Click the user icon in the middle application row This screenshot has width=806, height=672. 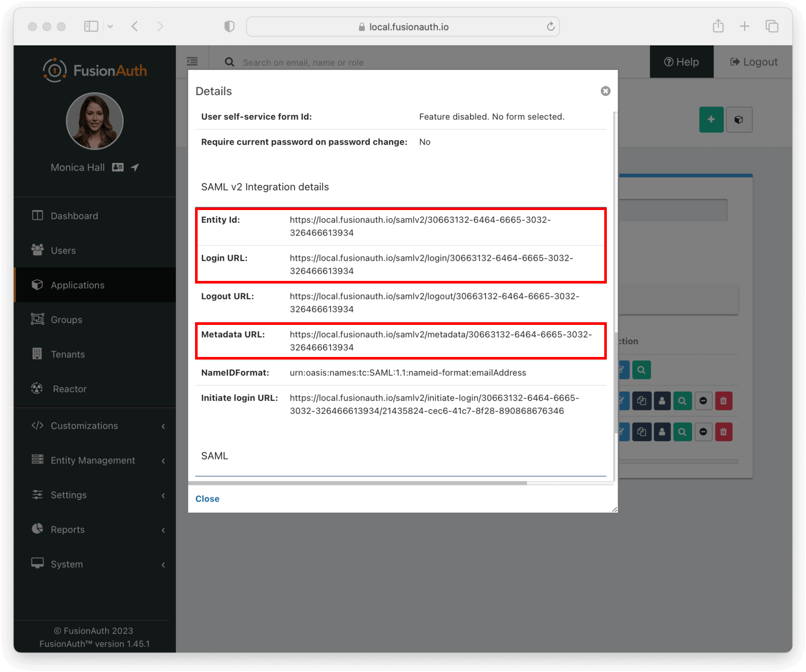662,400
